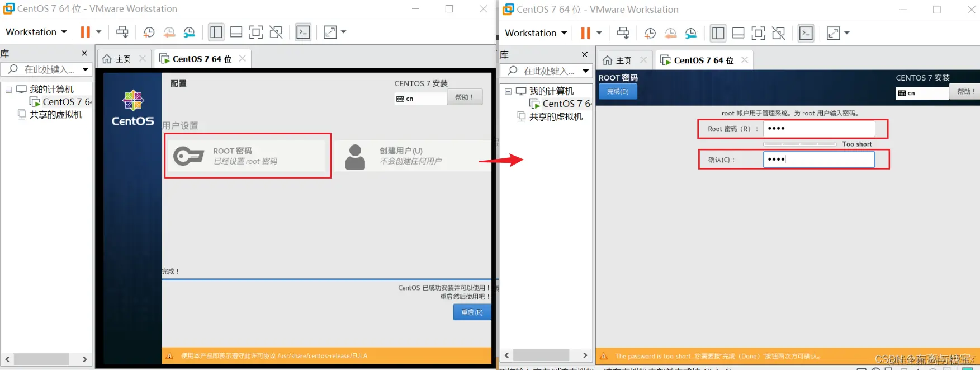
Task: Click password too short warning bar
Action: pos(788,356)
